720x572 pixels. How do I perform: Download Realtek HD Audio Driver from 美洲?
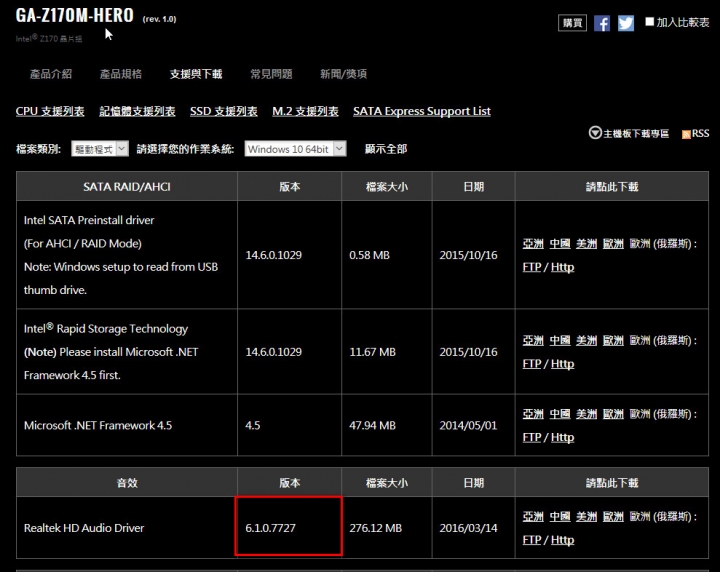(586, 517)
